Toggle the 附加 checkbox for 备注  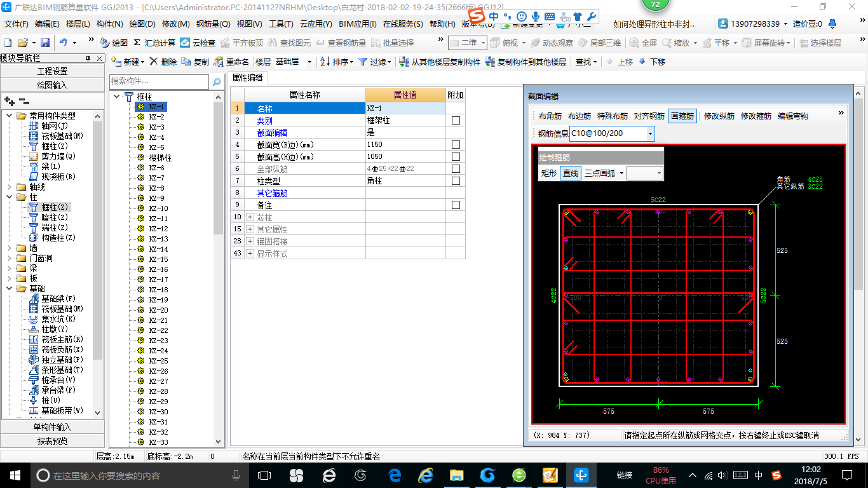coord(456,205)
